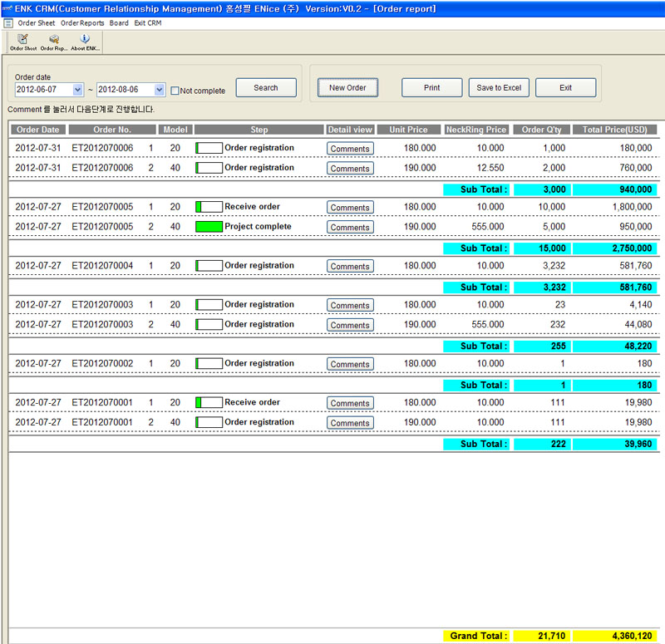Viewport: 665px width, 644px height.
Task: Click the Unit Price column header
Action: pyautogui.click(x=408, y=130)
